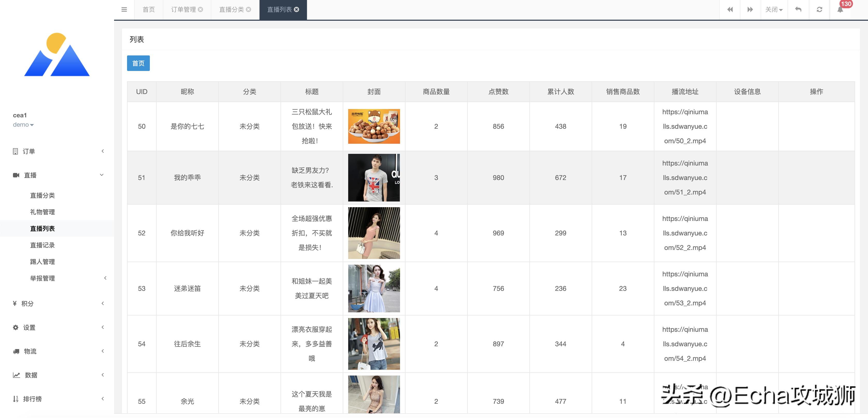
Task: Close the 订单管理 tab
Action: [200, 9]
